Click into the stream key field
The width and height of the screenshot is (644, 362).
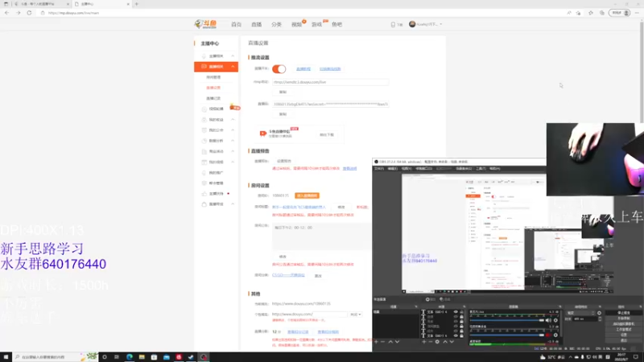pyautogui.click(x=330, y=105)
